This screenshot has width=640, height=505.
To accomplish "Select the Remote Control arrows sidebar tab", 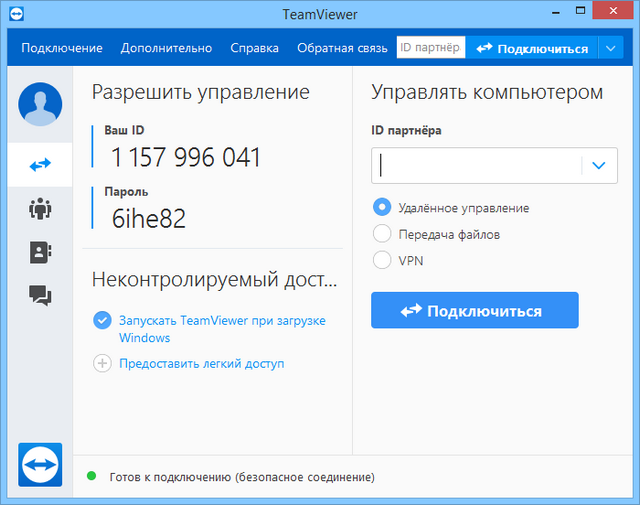I will (x=40, y=165).
